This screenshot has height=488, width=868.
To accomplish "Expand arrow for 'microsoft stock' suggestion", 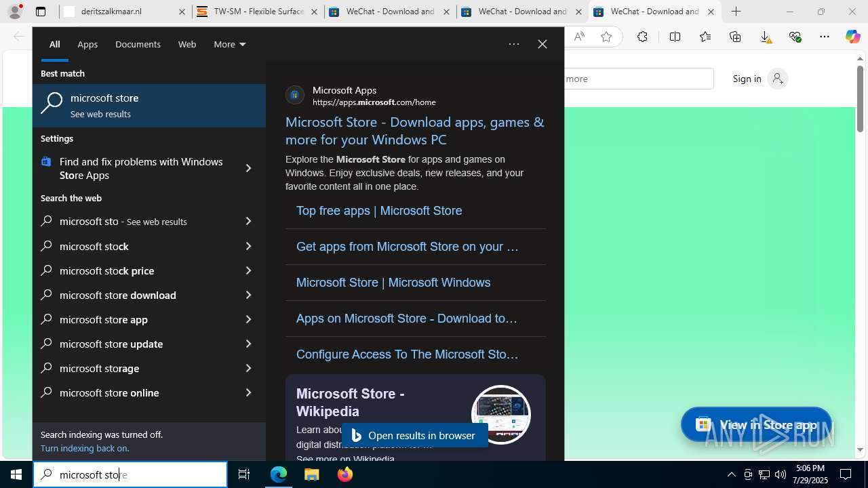I will tap(248, 246).
